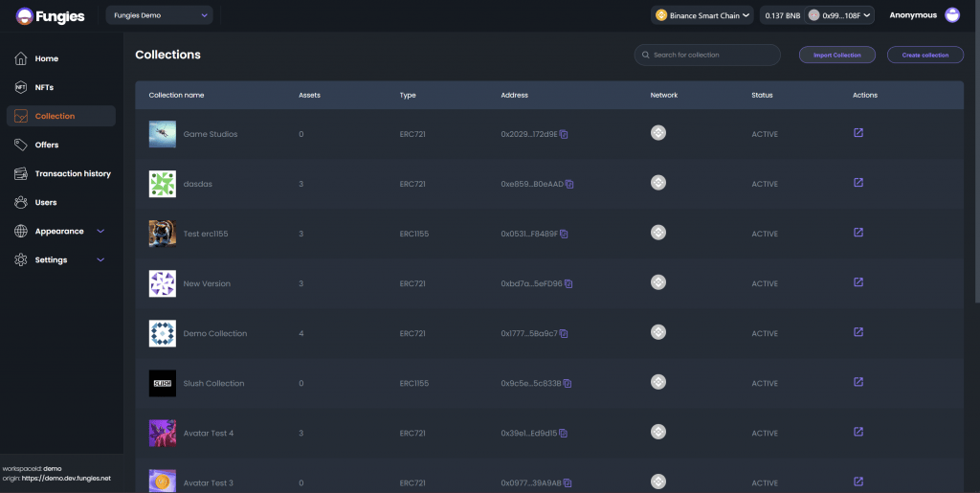Open Avatar Test 4 external link
This screenshot has height=493, width=980.
[858, 432]
